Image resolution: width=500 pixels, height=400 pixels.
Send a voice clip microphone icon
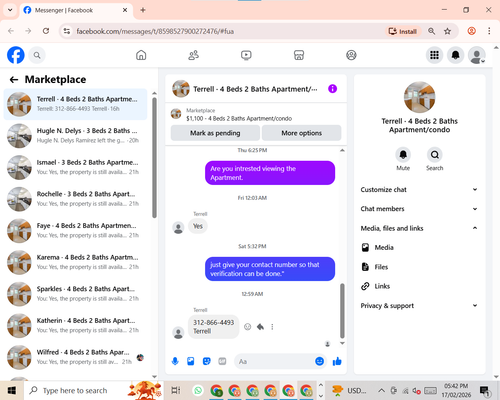(x=175, y=361)
